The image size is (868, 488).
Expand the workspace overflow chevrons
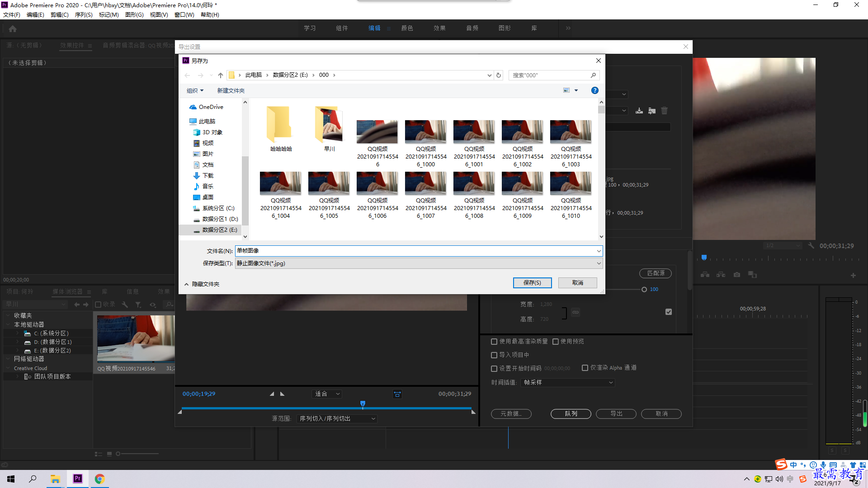[x=568, y=28]
